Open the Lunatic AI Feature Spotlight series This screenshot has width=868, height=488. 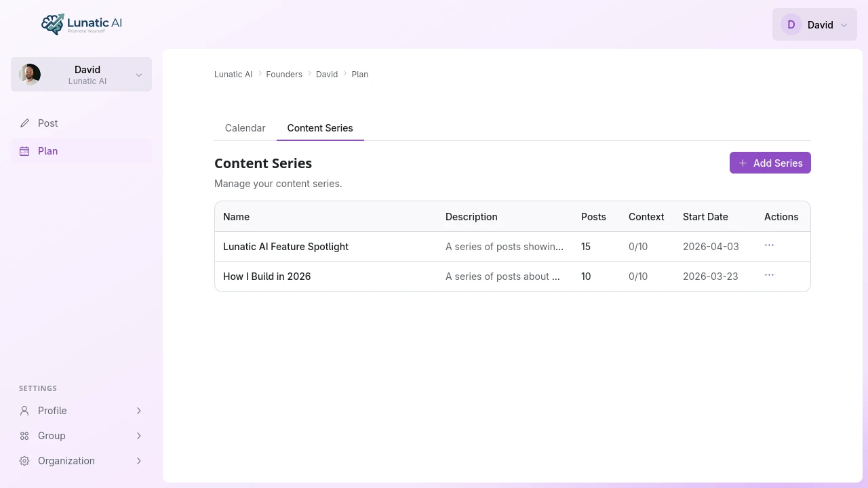coord(285,247)
